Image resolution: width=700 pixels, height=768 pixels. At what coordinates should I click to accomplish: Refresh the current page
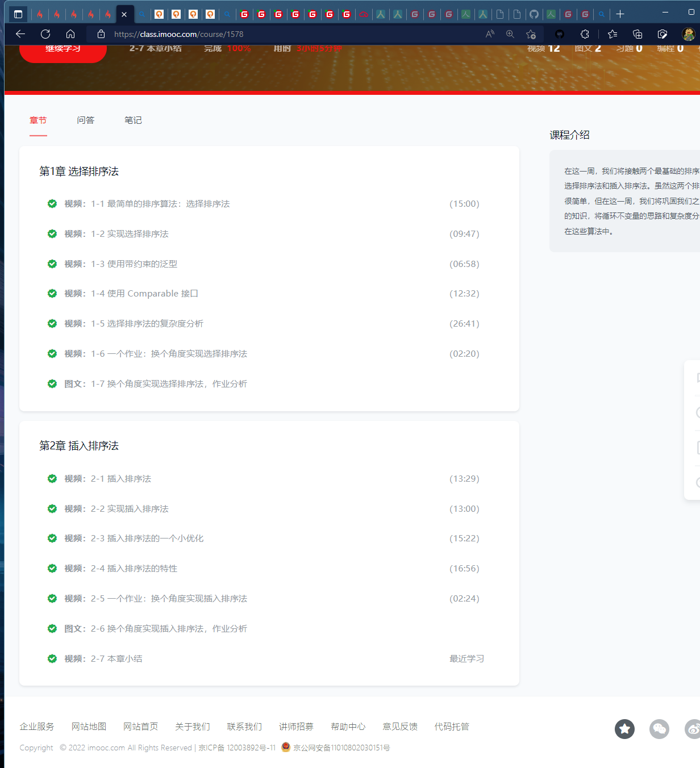pyautogui.click(x=45, y=34)
